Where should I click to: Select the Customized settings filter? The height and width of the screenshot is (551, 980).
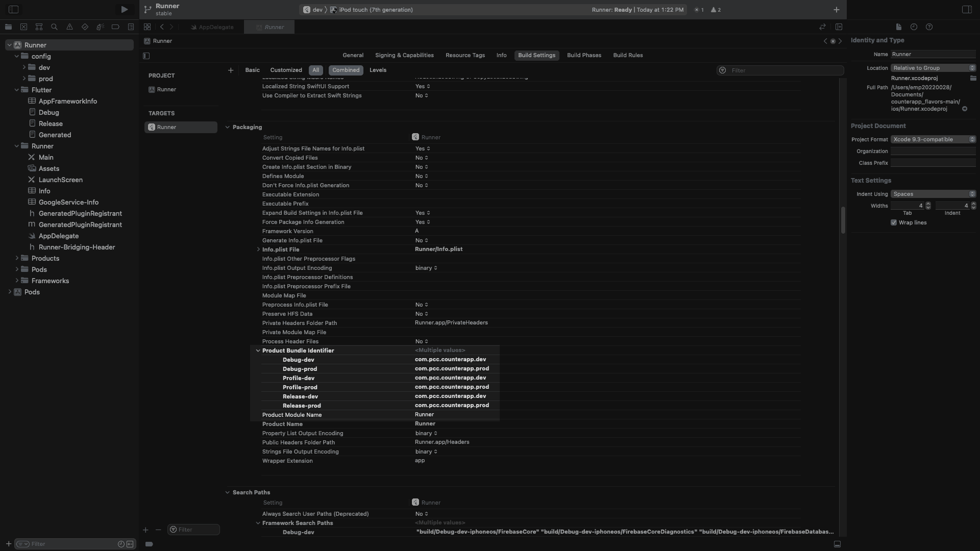coord(286,70)
